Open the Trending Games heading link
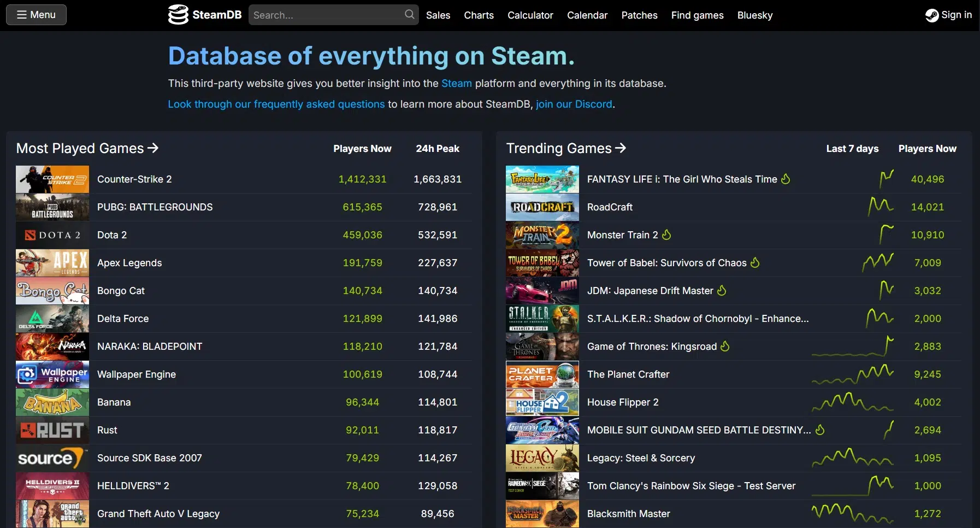The image size is (980, 528). click(x=566, y=148)
